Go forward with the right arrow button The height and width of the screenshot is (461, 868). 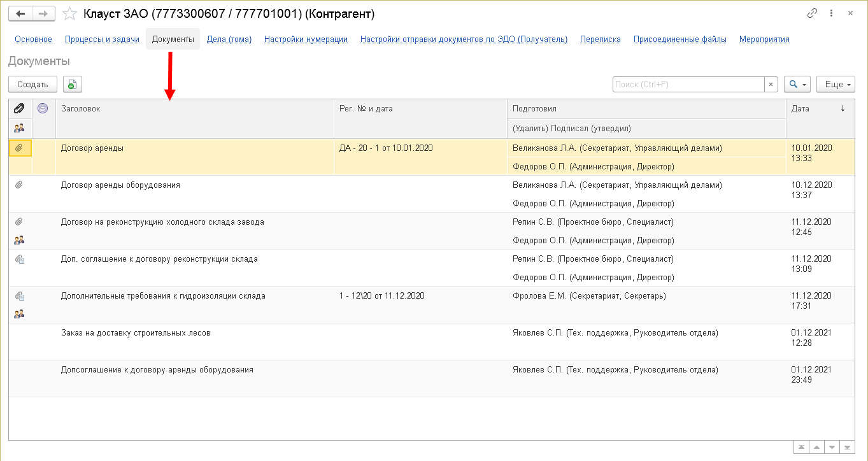tap(43, 13)
